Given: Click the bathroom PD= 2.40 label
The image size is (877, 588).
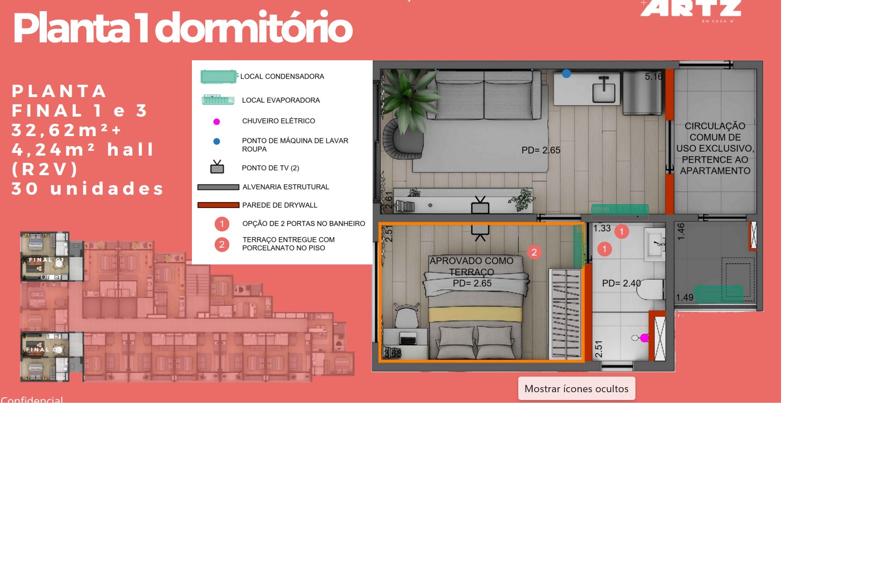Looking at the screenshot, I should point(621,283).
